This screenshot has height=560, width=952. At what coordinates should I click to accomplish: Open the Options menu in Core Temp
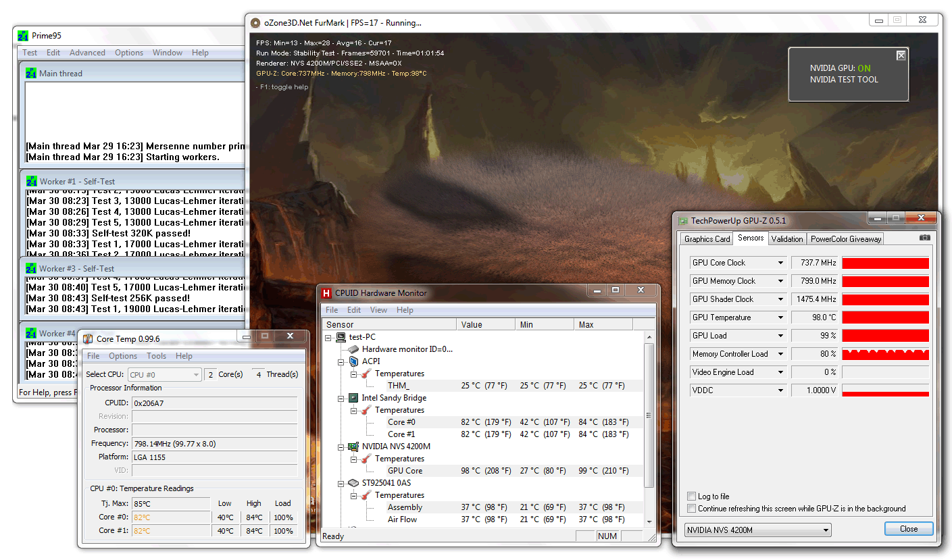coord(123,356)
